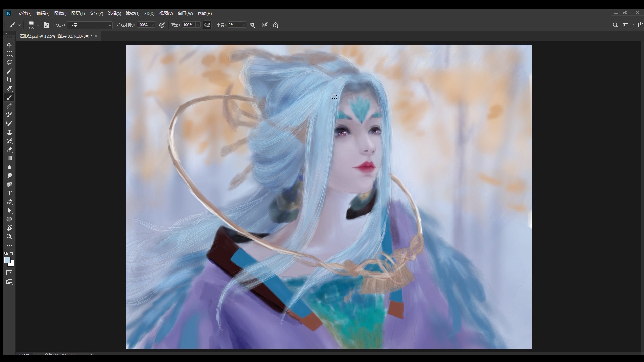Toggle pressure for opacity button
Screen dimensions: 644x362
click(162, 25)
